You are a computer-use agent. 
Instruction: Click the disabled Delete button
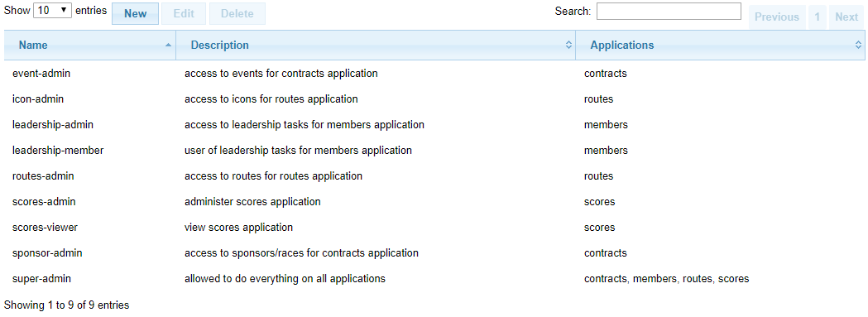[237, 14]
